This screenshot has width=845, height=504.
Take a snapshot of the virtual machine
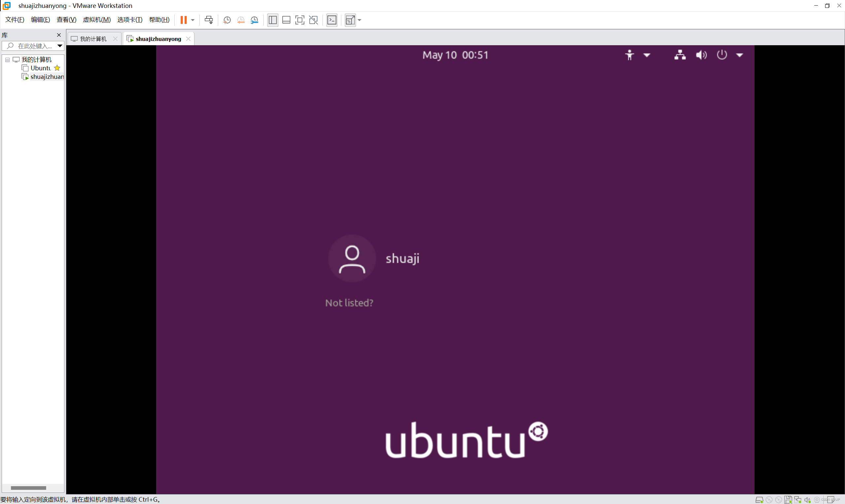(227, 20)
